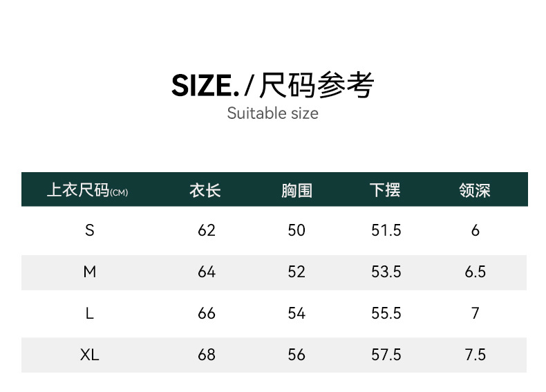Image resolution: width=546 pixels, height=392 pixels.
Task: Select the 上衣尺码 column header
Action: pos(87,190)
